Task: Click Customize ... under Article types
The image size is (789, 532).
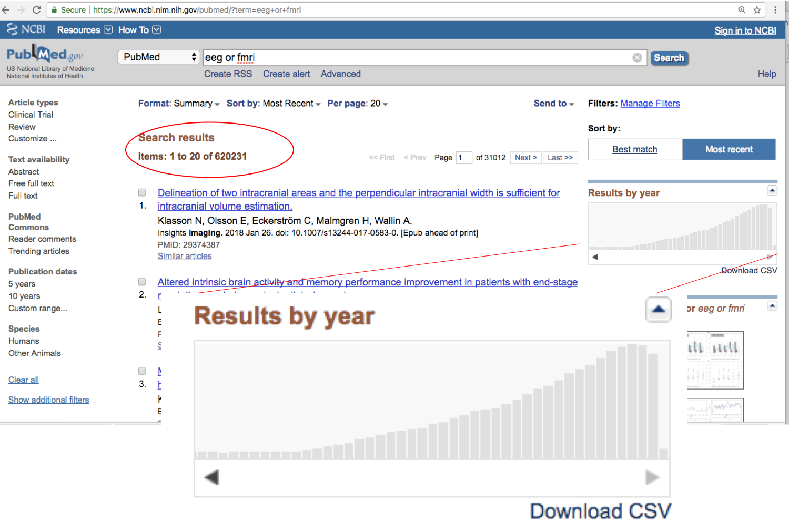Action: [33, 139]
